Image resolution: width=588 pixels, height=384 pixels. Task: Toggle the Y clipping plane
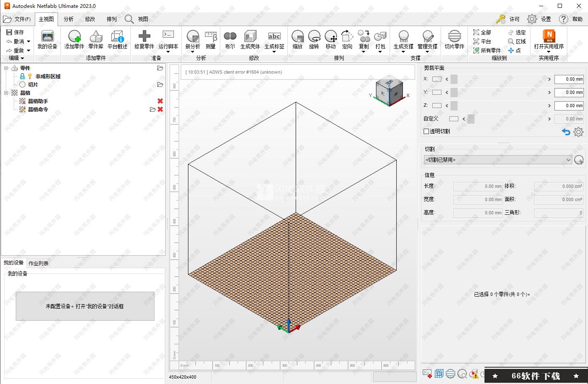pos(437,92)
